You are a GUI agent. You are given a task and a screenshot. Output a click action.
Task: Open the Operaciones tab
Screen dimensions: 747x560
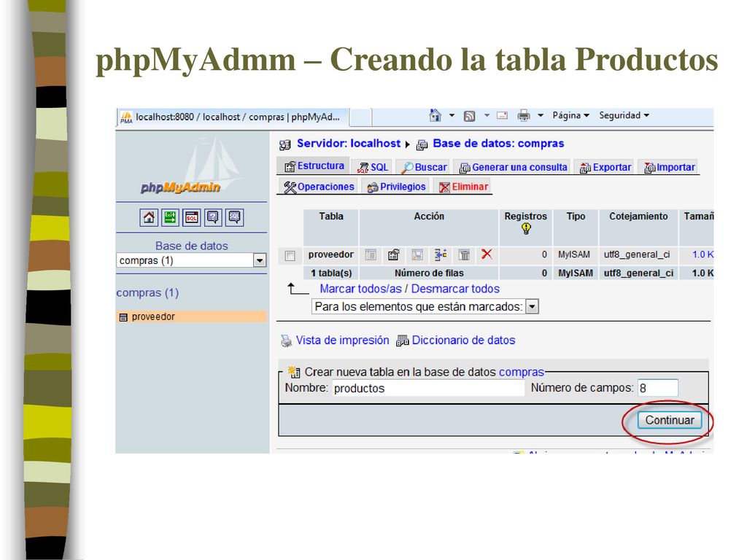tap(319, 187)
